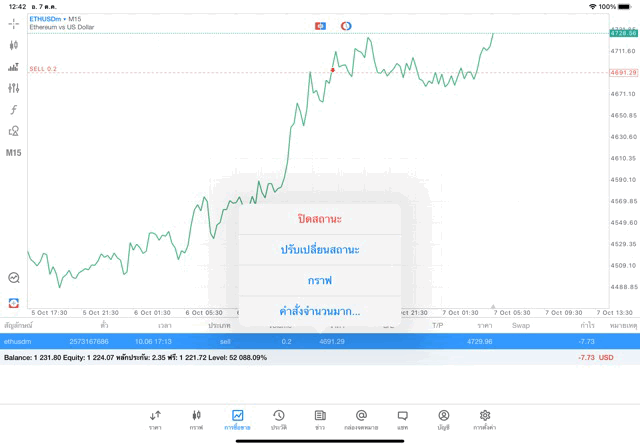Open the 'ข่าว' news tab
Screen dimensions: 640x447
tap(320, 419)
